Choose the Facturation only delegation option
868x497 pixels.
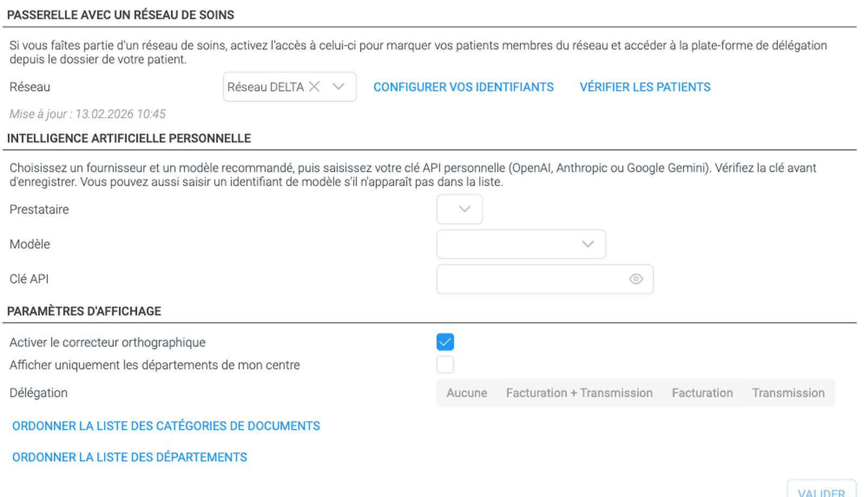click(702, 393)
